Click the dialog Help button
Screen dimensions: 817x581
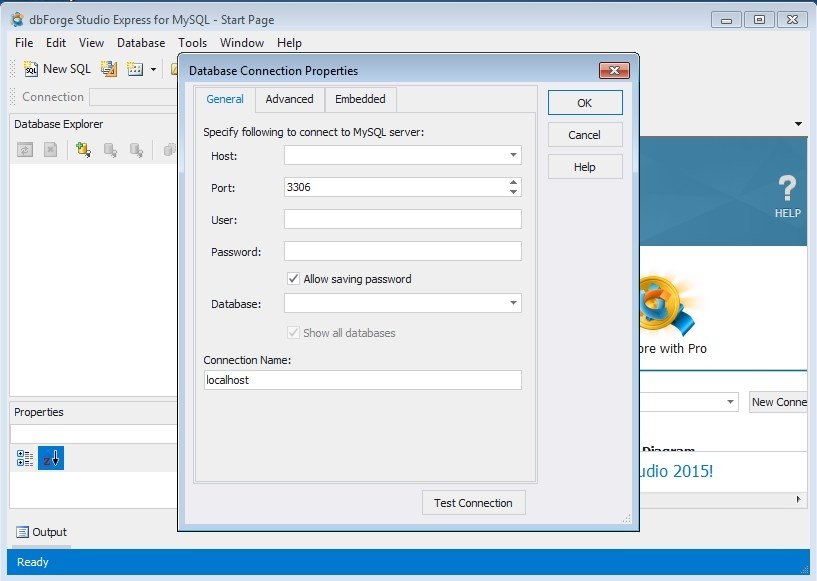pyautogui.click(x=585, y=167)
